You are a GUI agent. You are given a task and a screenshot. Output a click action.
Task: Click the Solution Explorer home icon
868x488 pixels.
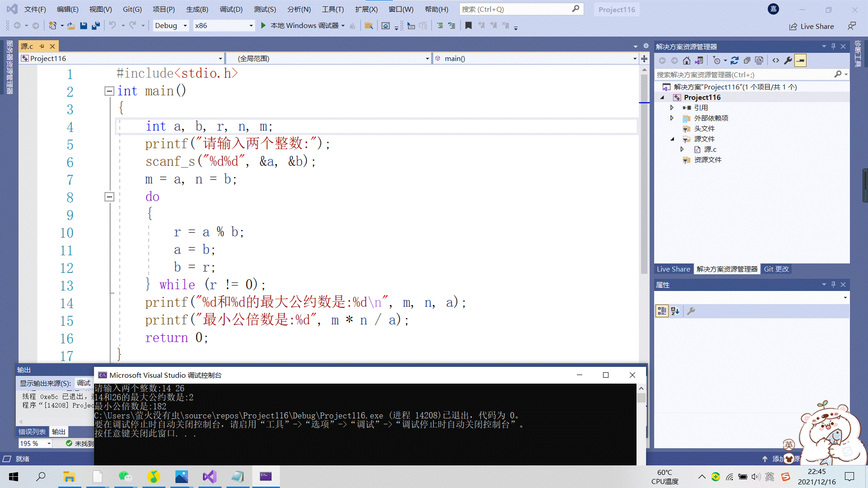pyautogui.click(x=687, y=61)
